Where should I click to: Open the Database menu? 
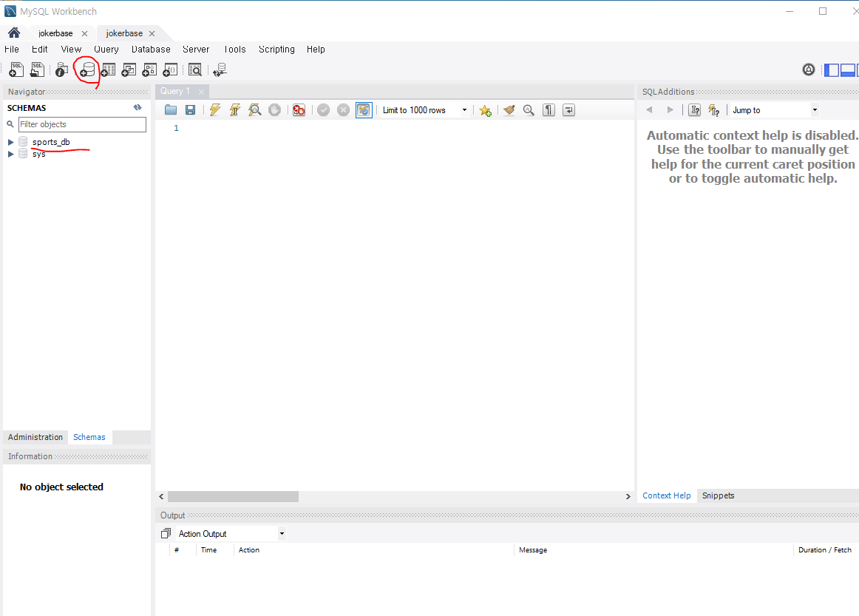click(152, 50)
